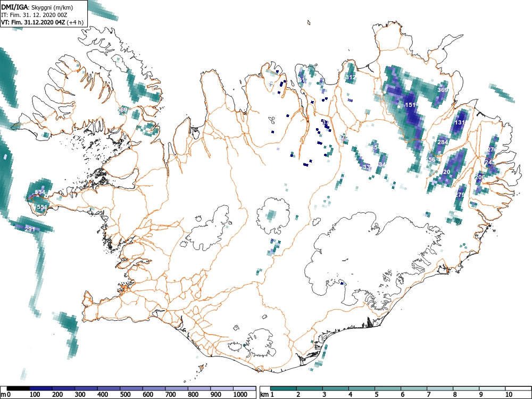Screen dimensions: 532x399
Task: Select the "1000" legend tick label
Action: (240, 395)
